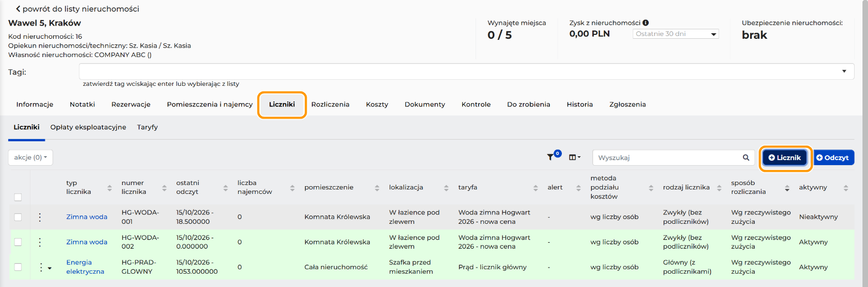Sort by pomieszczenie column
The image size is (868, 287).
(377, 187)
